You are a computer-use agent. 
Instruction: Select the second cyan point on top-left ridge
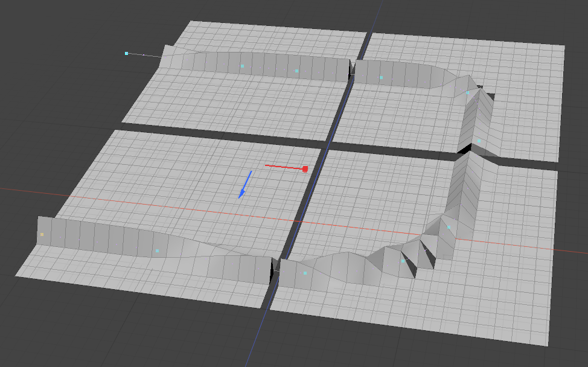click(x=296, y=71)
